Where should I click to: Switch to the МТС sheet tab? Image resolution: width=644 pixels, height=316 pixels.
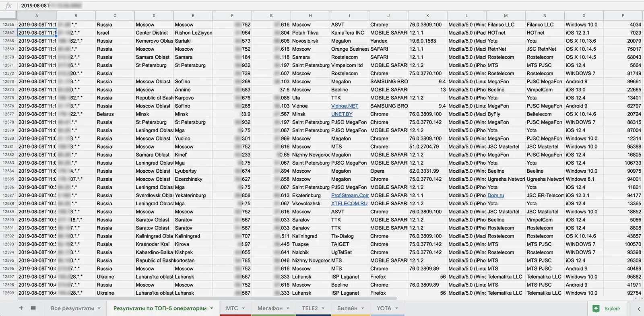(x=232, y=308)
